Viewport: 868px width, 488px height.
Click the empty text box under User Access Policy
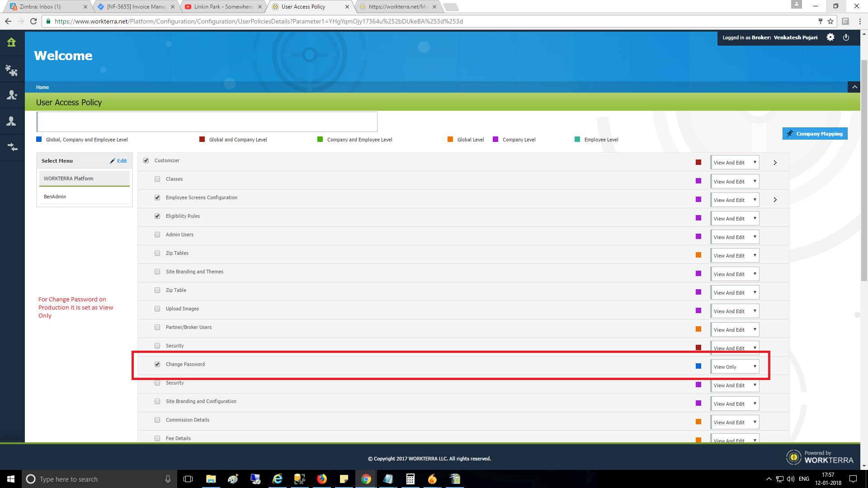207,122
